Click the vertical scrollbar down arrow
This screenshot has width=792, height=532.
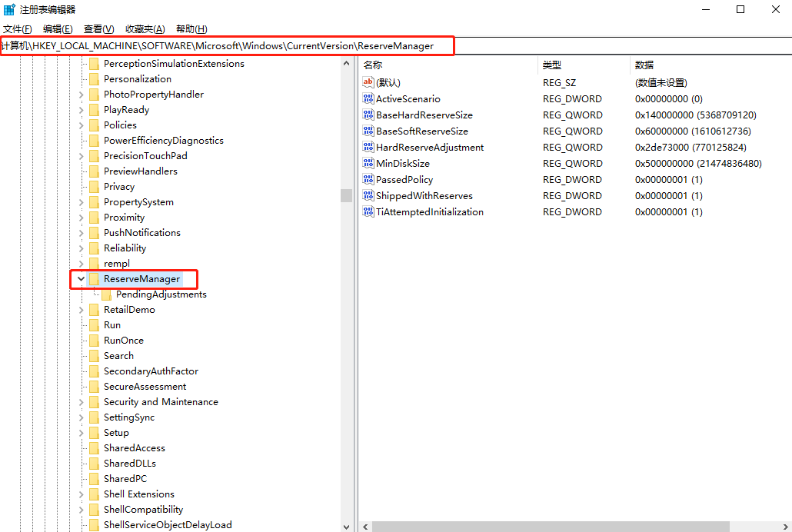tap(346, 526)
